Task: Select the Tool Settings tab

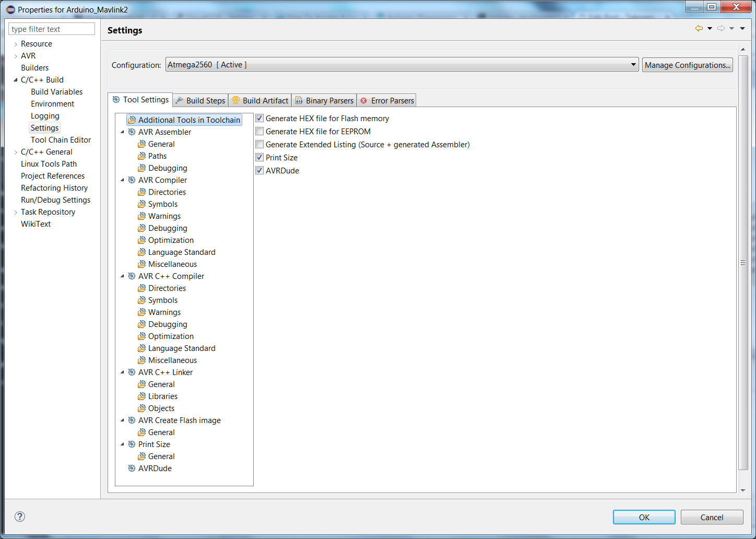Action: tap(140, 100)
